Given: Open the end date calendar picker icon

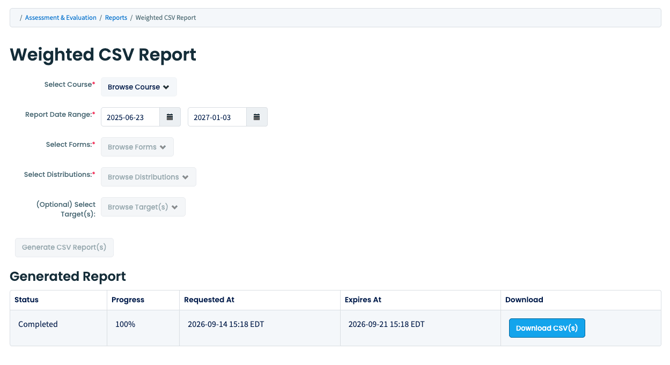Looking at the screenshot, I should tap(256, 117).
